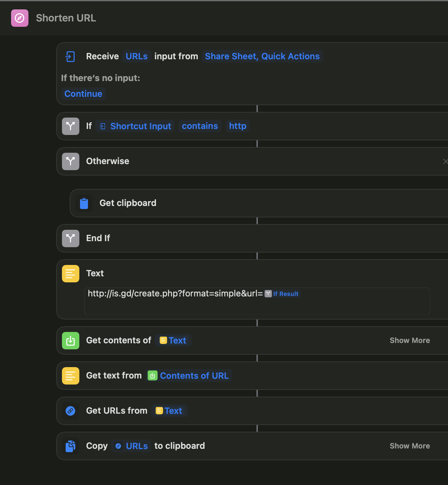
Task: Open the contains condition dropdown
Action: pos(200,126)
